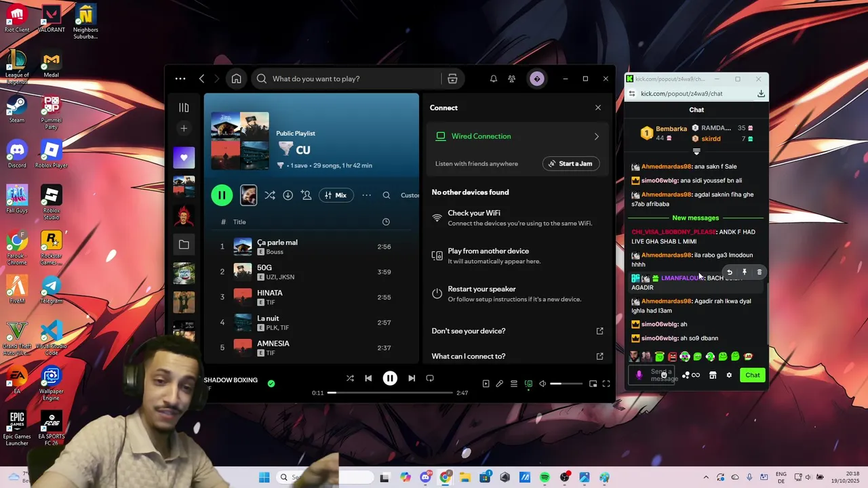Jump to New messages in Kick chat
The width and height of the screenshot is (868, 488).
tap(696, 218)
